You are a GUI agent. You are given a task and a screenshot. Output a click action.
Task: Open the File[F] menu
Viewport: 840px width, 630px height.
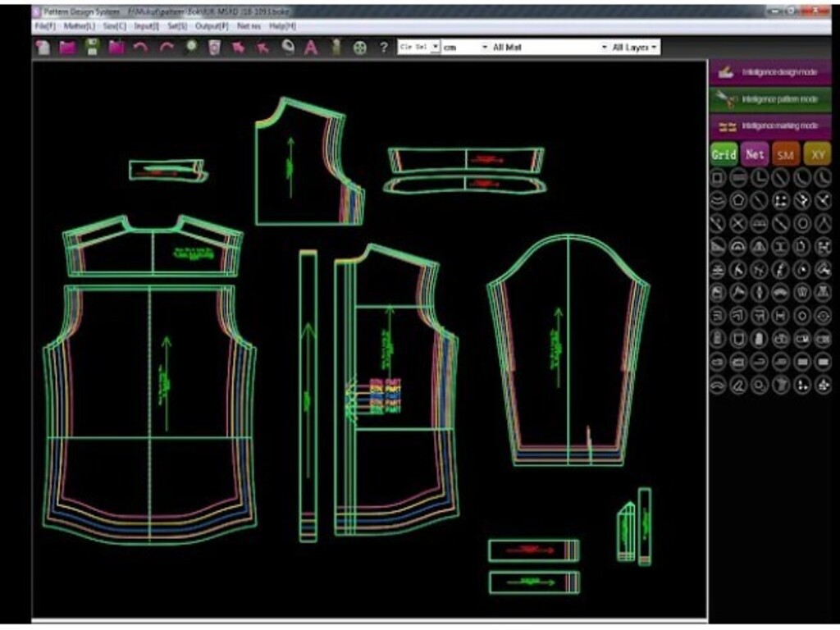44,26
